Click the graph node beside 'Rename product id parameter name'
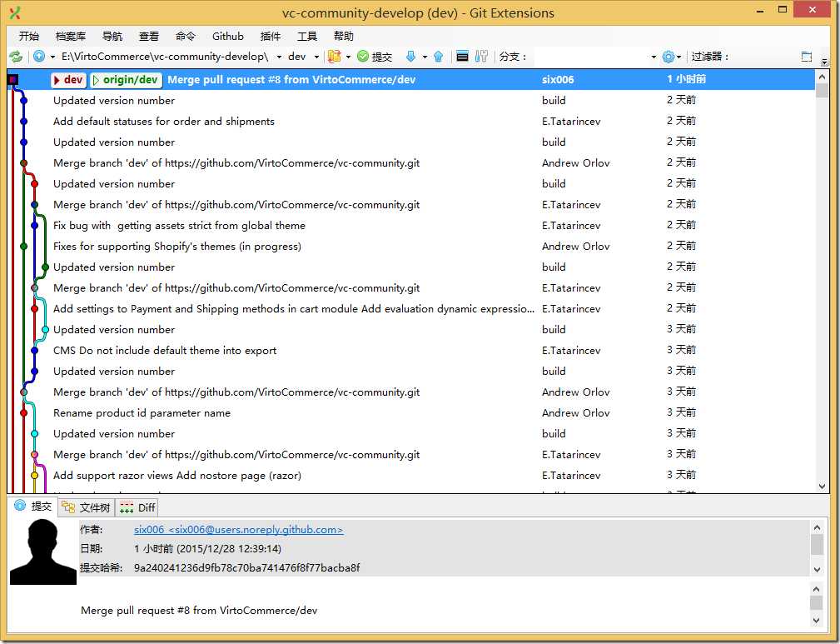The image size is (840, 644). (x=23, y=413)
